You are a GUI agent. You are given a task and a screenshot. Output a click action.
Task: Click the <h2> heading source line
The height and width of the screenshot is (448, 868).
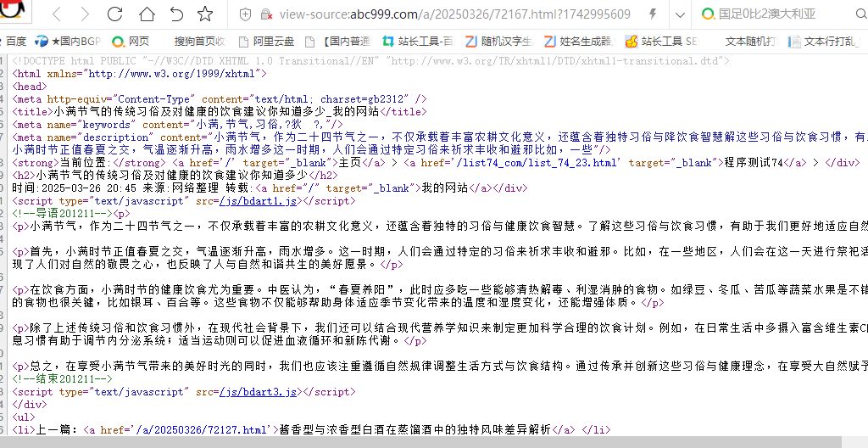pos(175,175)
